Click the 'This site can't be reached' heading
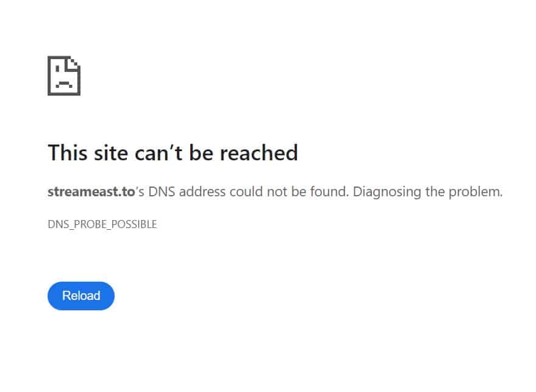 [173, 152]
